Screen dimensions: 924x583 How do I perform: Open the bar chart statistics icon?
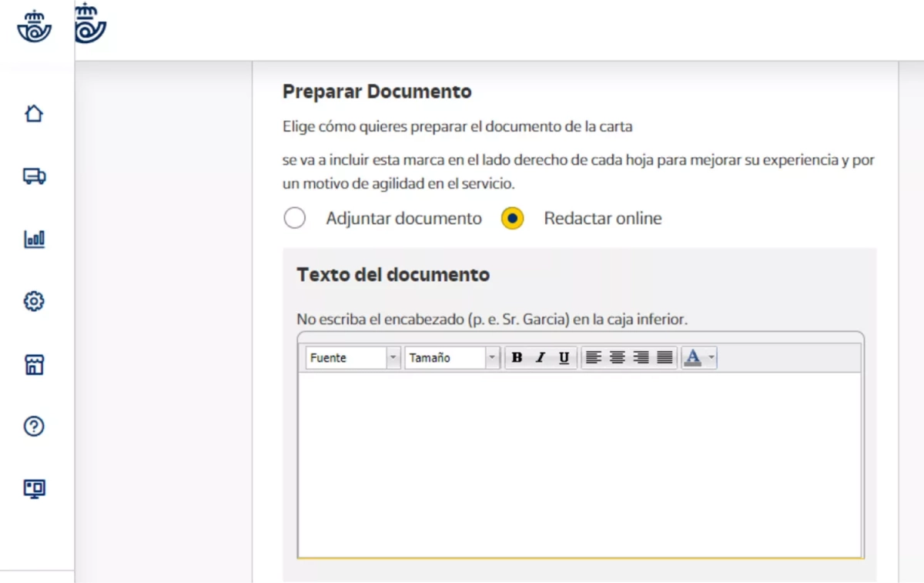coord(34,239)
